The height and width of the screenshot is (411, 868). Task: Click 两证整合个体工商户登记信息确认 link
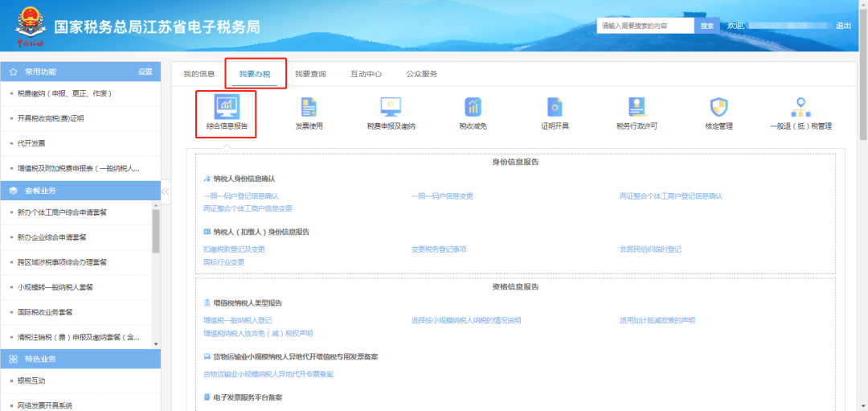(671, 196)
